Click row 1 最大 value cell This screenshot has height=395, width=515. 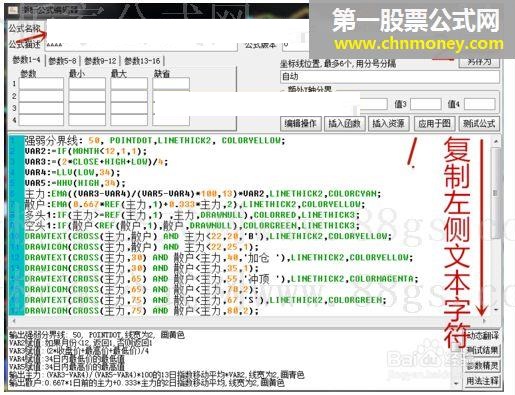(x=129, y=84)
